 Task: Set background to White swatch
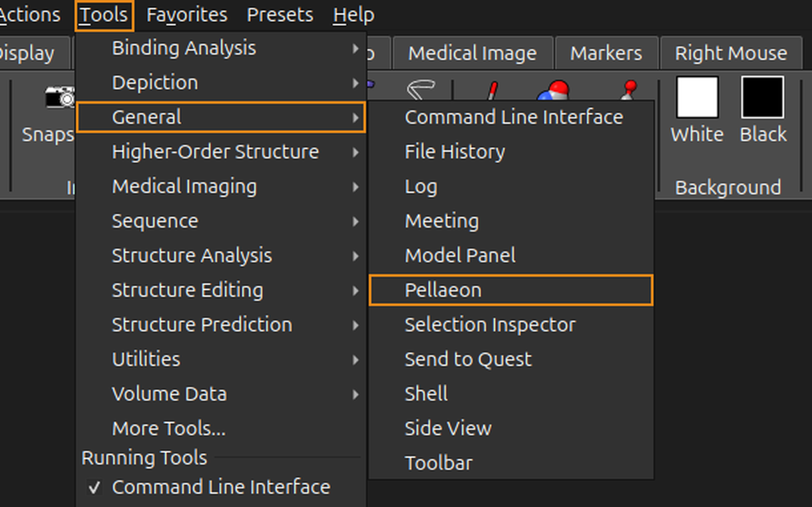[697, 97]
